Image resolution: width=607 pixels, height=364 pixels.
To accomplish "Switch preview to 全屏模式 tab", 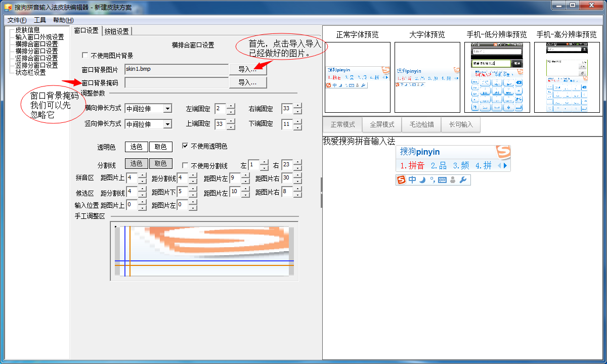I will pyautogui.click(x=382, y=124).
